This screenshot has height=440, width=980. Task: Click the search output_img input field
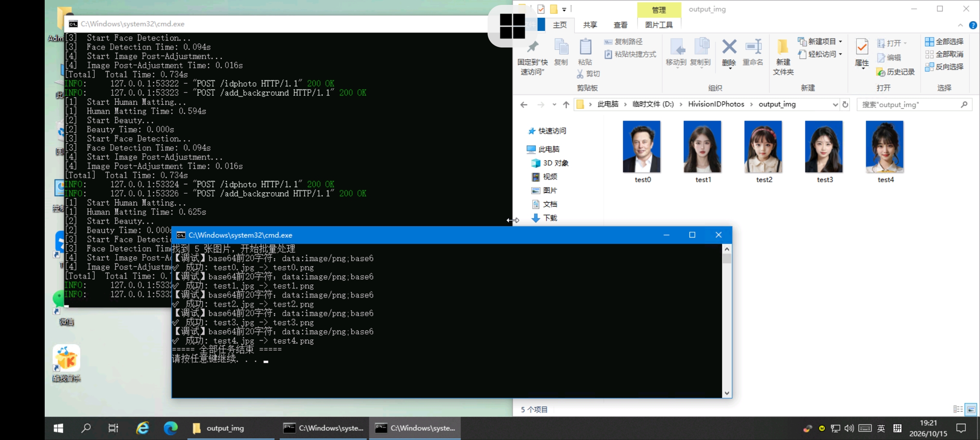(909, 105)
